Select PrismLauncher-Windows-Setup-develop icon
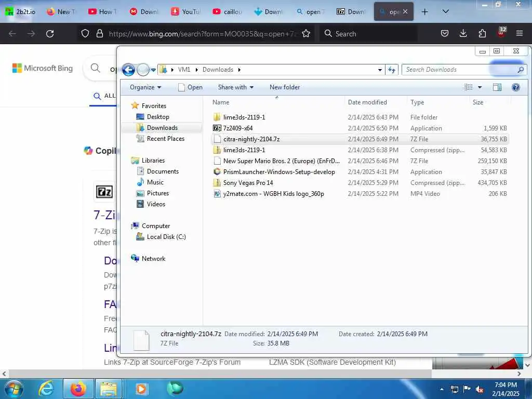532x399 pixels. tap(217, 171)
